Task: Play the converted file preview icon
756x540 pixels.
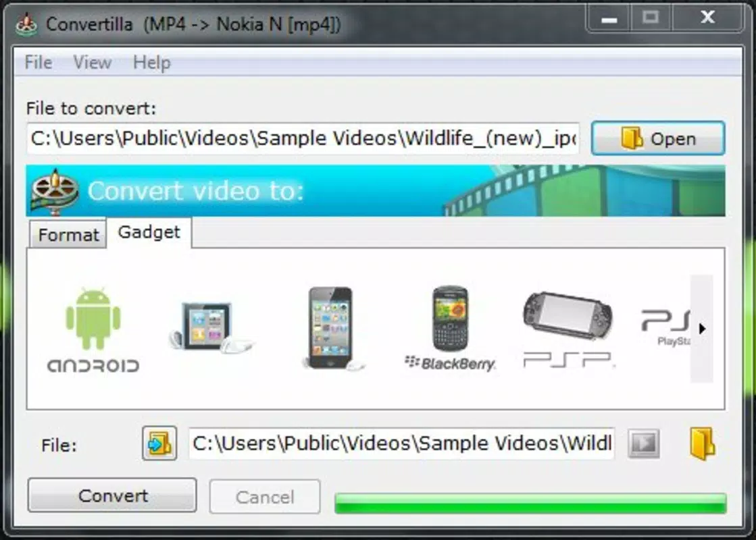Action: pos(644,443)
